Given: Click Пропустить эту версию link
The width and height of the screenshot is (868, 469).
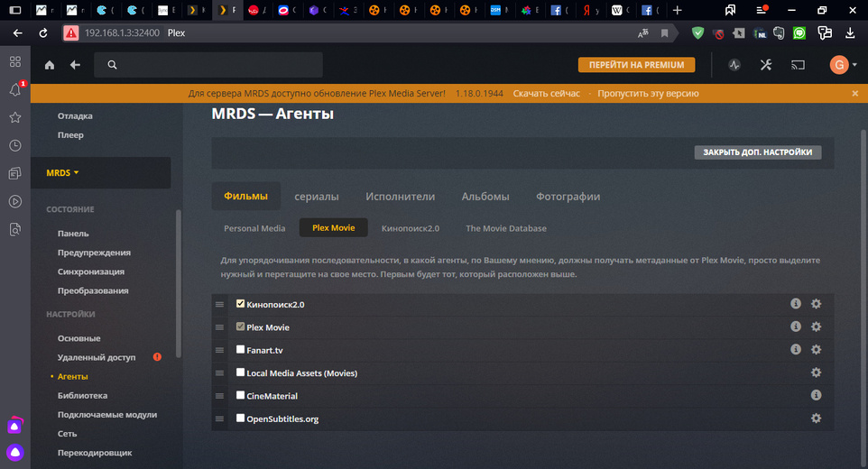Looking at the screenshot, I should tap(648, 94).
